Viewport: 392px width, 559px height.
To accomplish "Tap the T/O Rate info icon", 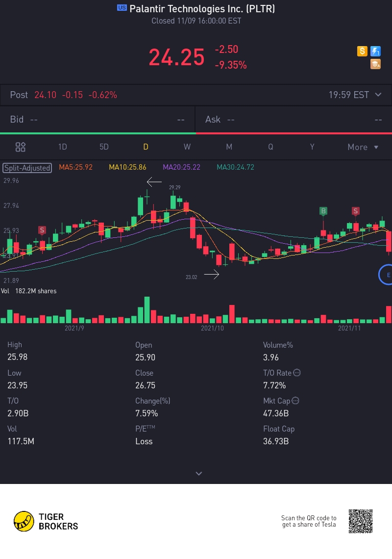I will (296, 373).
